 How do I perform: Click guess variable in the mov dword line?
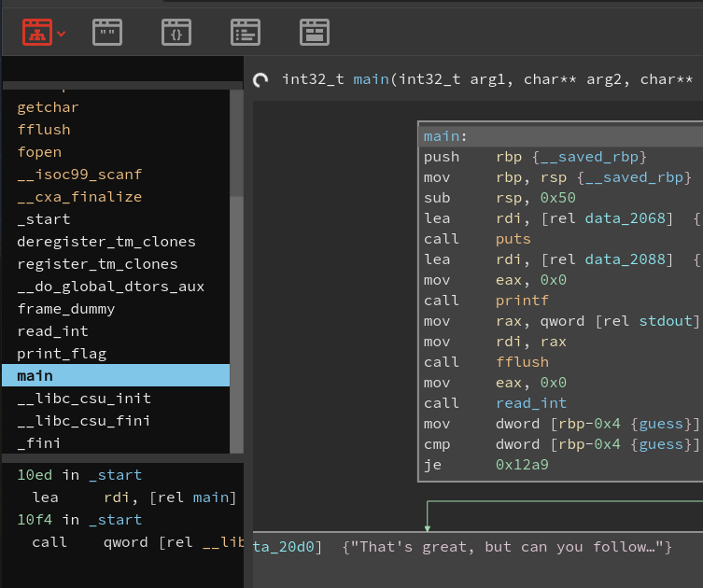pos(661,424)
